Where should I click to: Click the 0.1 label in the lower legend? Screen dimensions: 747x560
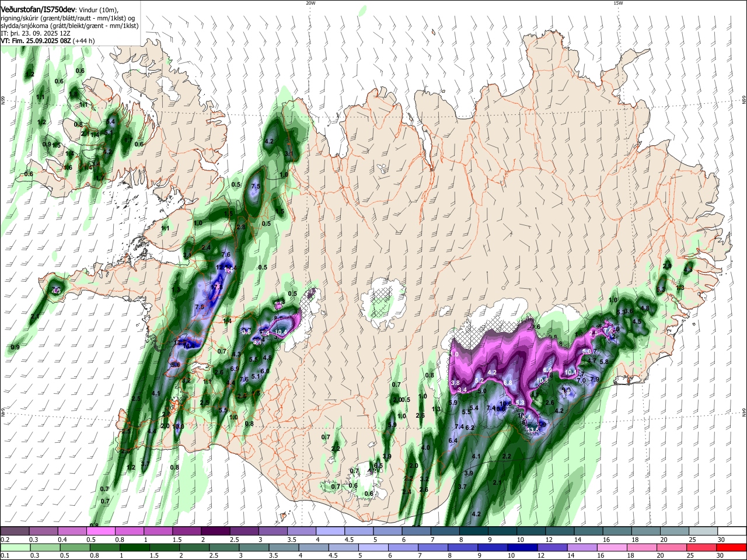coord(5,556)
